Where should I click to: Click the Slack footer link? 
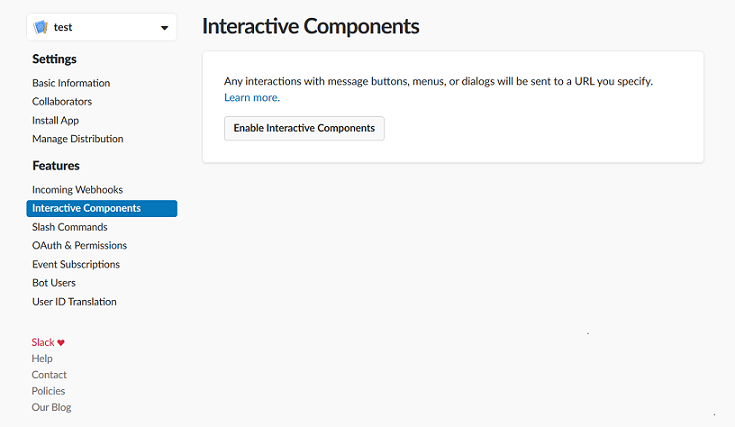(x=43, y=342)
